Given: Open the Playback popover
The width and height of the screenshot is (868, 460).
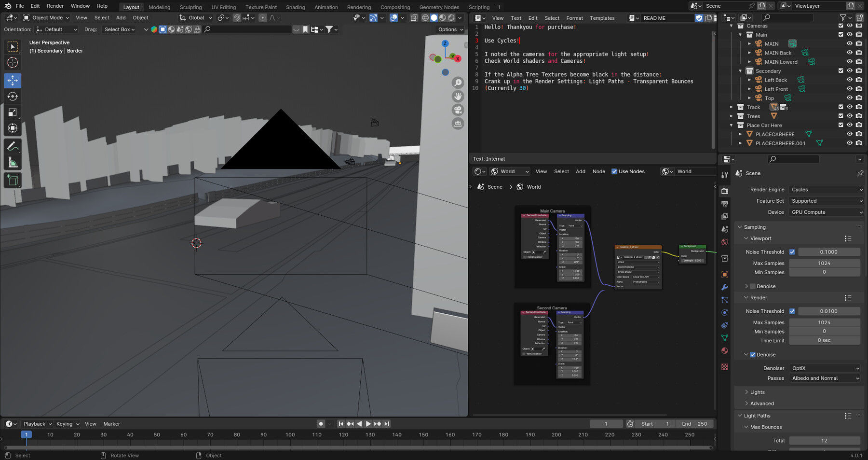Looking at the screenshot, I should (37, 424).
